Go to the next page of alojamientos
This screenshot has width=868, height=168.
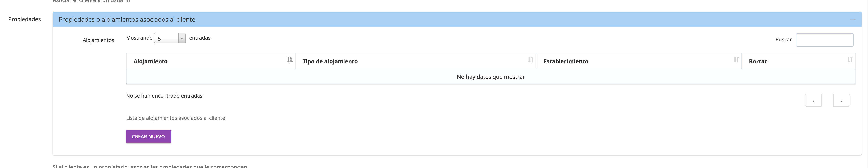tap(841, 100)
